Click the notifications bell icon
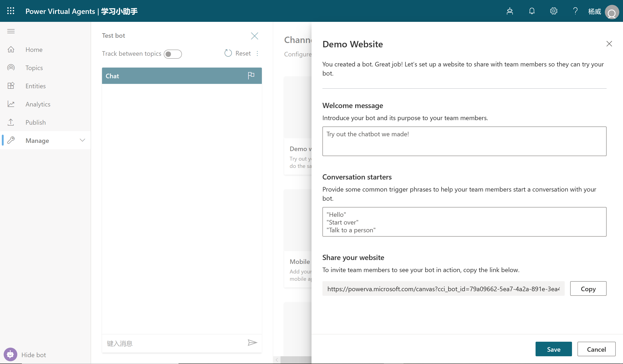 [x=532, y=11]
